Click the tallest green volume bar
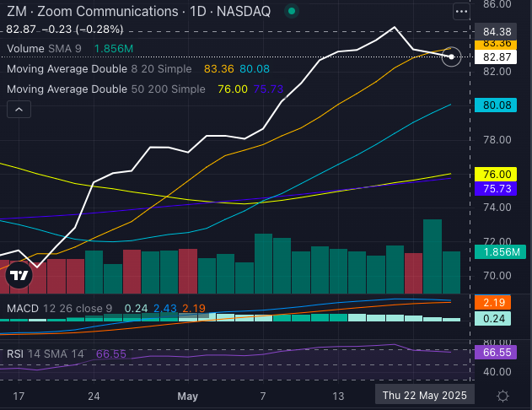Screen dimensions: 532x410 (x=433, y=256)
